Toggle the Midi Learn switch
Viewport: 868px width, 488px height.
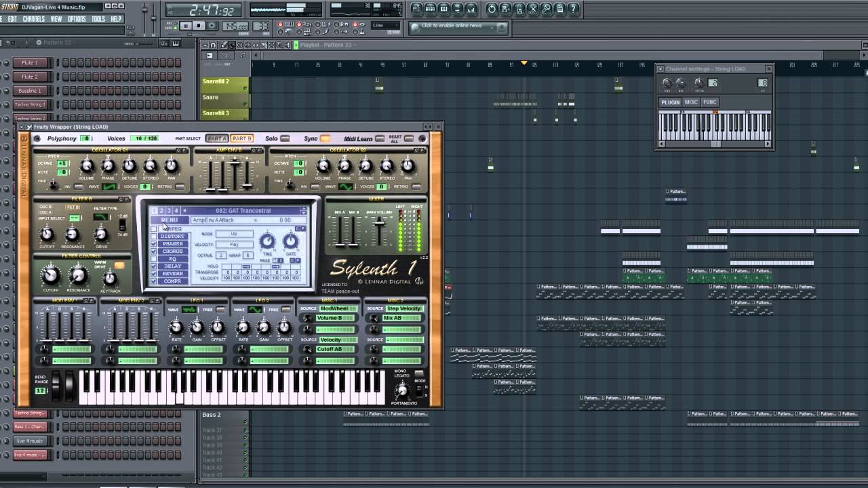click(x=380, y=138)
